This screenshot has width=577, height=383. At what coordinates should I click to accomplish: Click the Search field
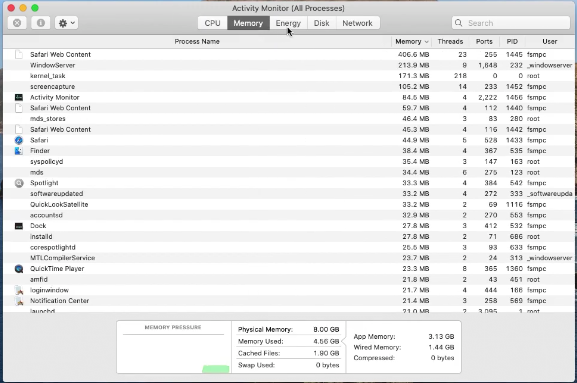coord(511,23)
